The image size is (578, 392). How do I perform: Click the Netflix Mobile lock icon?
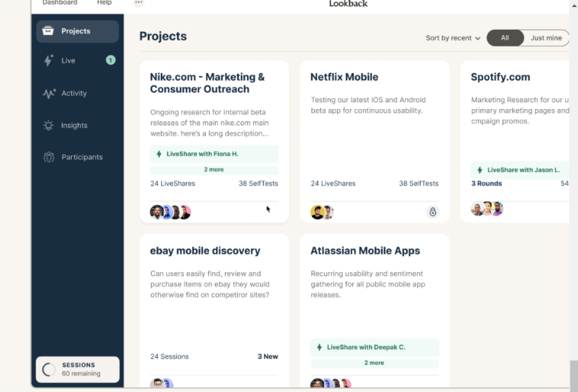tap(433, 212)
